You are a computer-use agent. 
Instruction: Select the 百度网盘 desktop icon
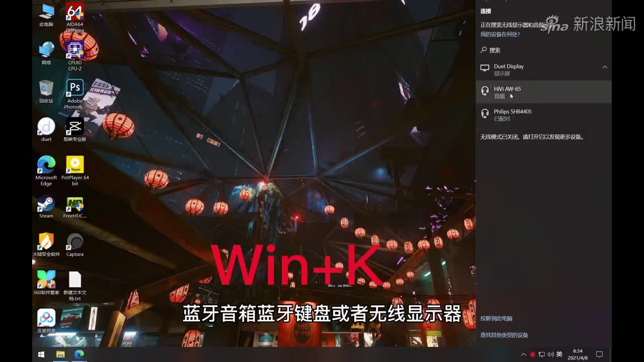(x=46, y=321)
